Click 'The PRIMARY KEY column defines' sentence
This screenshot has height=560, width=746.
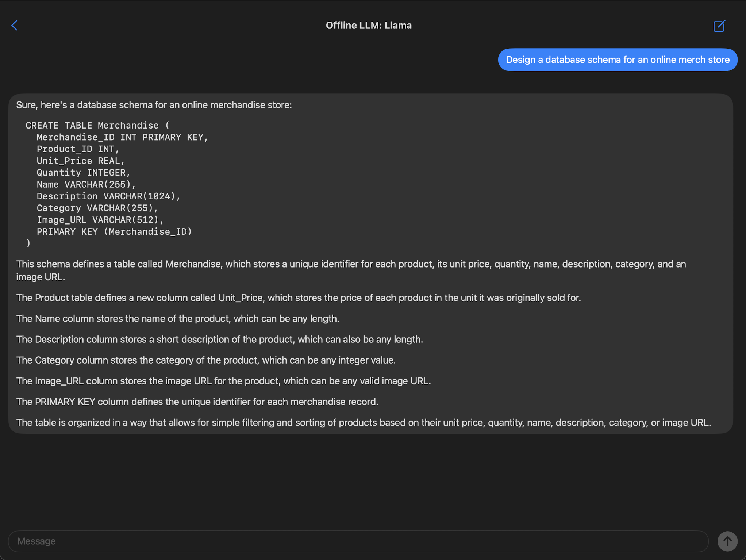(197, 402)
